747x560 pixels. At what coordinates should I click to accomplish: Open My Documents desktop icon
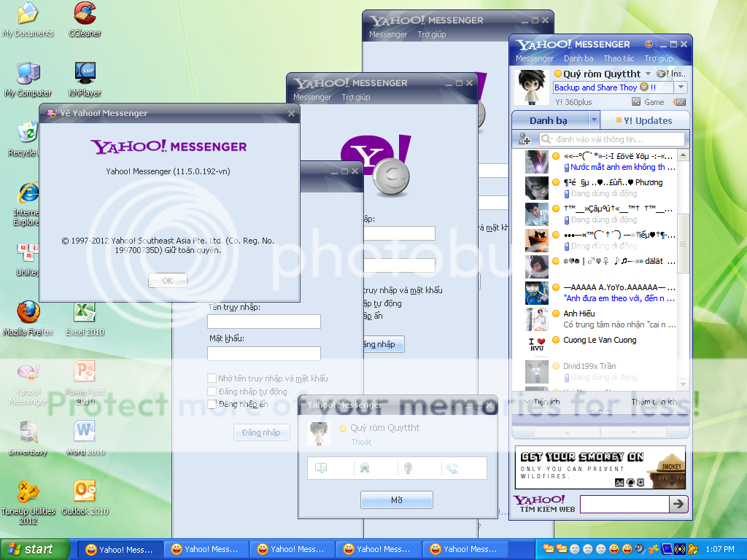[28, 19]
